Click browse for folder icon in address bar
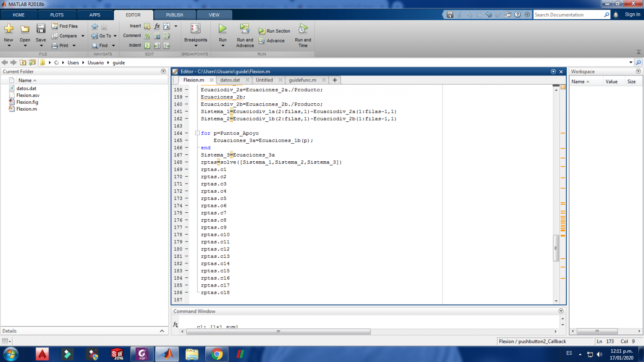Viewport: 644px width, 362px height. pyautogui.click(x=32, y=63)
